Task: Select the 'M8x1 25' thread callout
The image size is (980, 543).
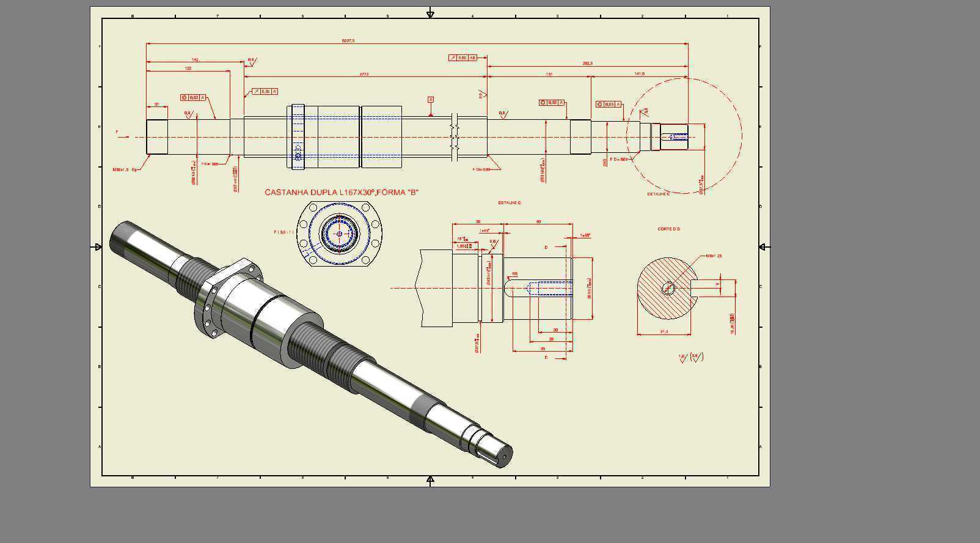Action: tap(714, 256)
